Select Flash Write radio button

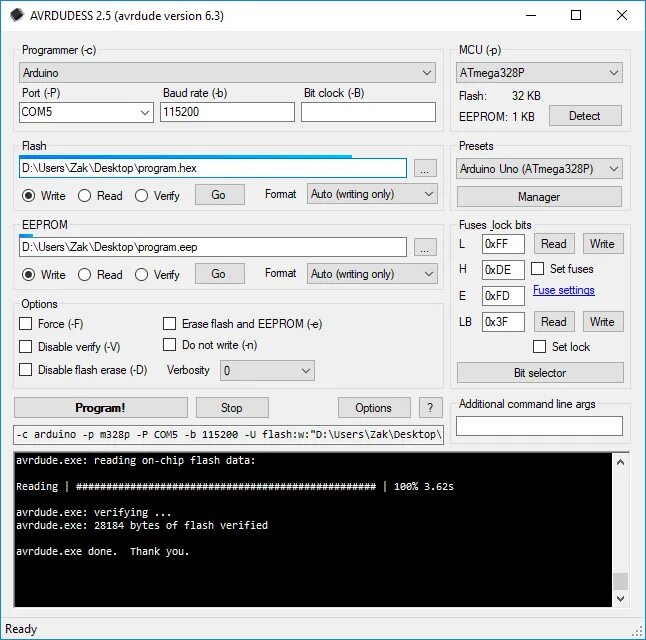28,195
